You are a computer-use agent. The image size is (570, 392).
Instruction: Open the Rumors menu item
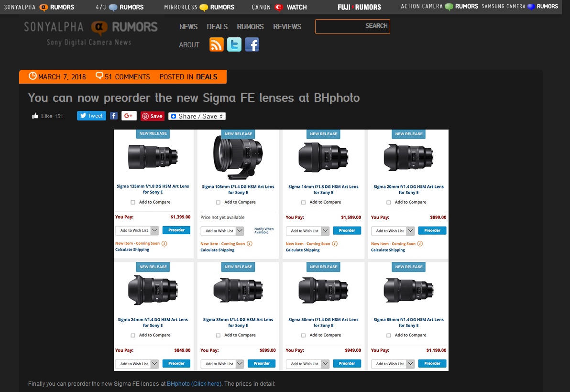(250, 26)
